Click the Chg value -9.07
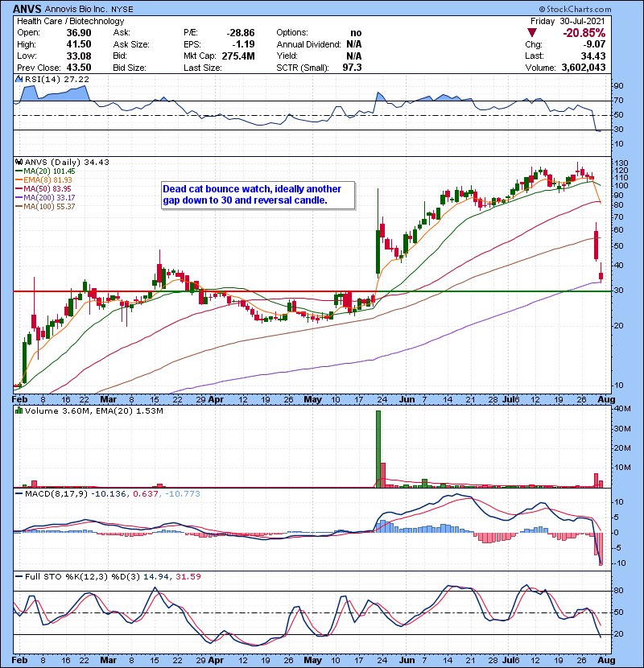Viewport: 644px width, 668px height. click(x=594, y=44)
